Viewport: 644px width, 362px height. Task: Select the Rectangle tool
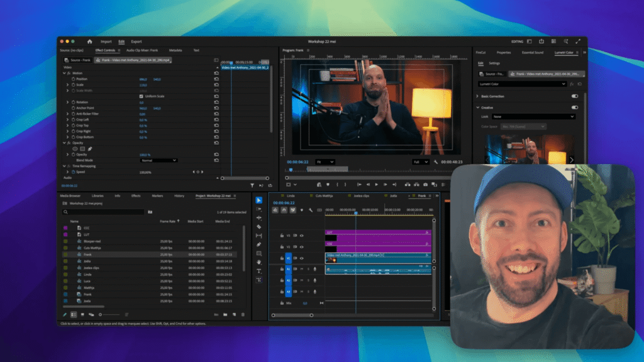tap(258, 254)
